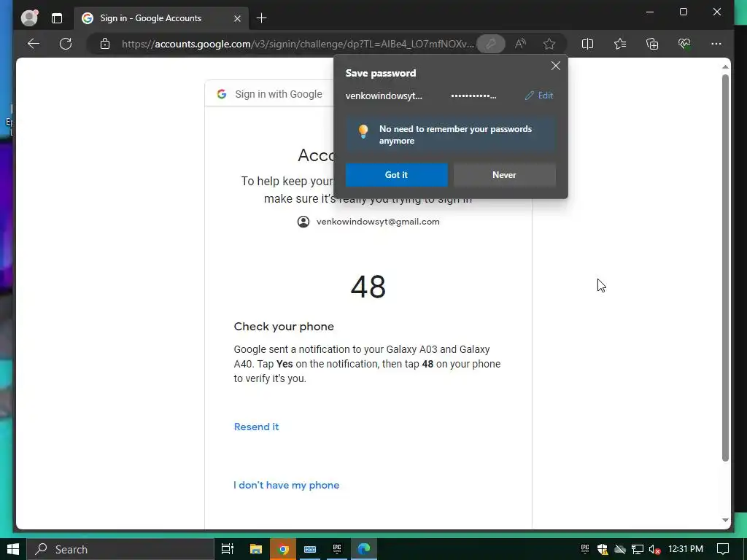Click the page vertical scrollbar
Screen dimensions: 747x560
(725, 268)
